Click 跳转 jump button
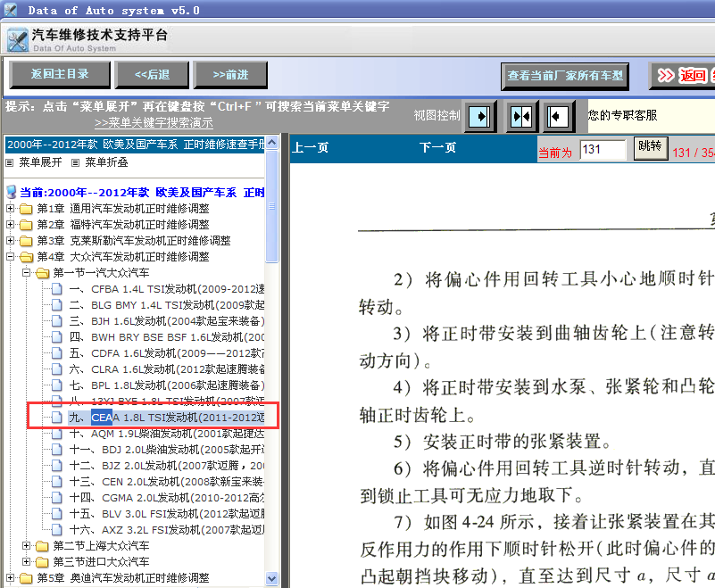Image resolution: width=715 pixels, height=588 pixels. click(x=650, y=148)
